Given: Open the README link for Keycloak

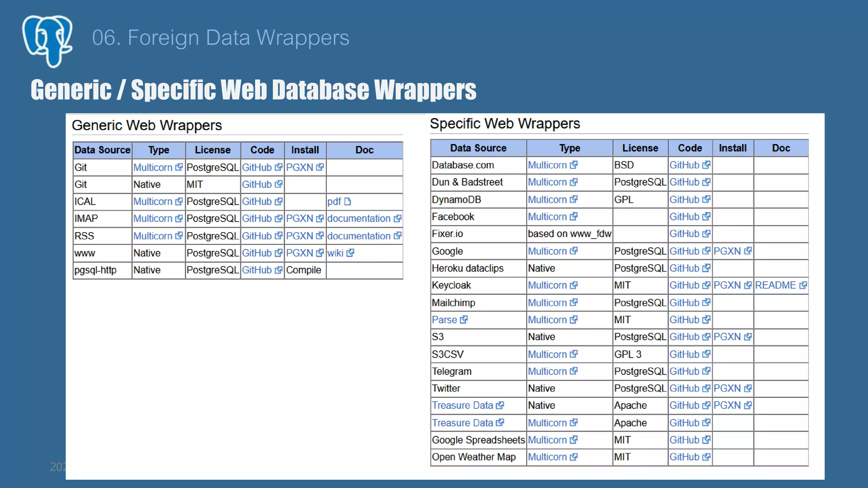Looking at the screenshot, I should (781, 286).
